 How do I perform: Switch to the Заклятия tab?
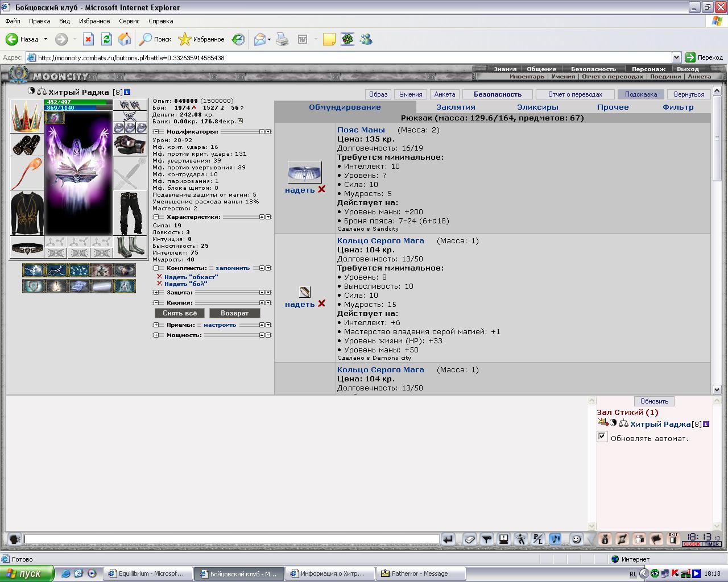[456, 107]
